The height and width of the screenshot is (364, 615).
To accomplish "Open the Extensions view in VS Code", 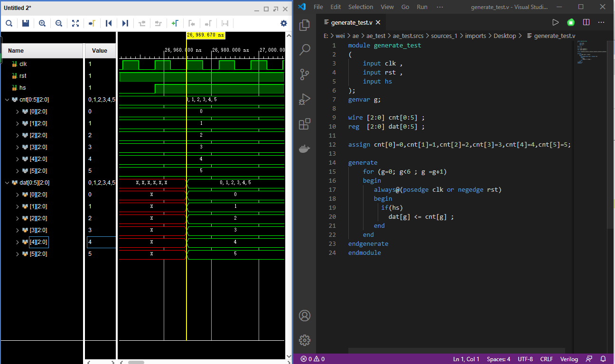I will point(305,124).
